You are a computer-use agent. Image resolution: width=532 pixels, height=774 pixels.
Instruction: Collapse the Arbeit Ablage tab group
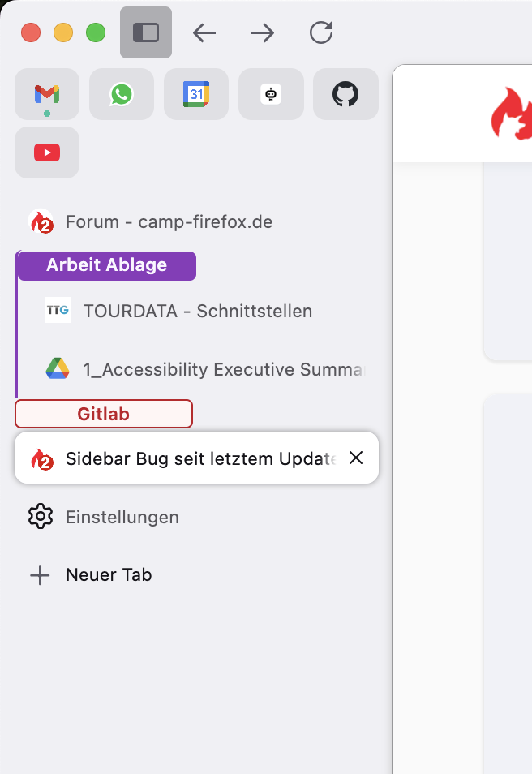pos(106,265)
